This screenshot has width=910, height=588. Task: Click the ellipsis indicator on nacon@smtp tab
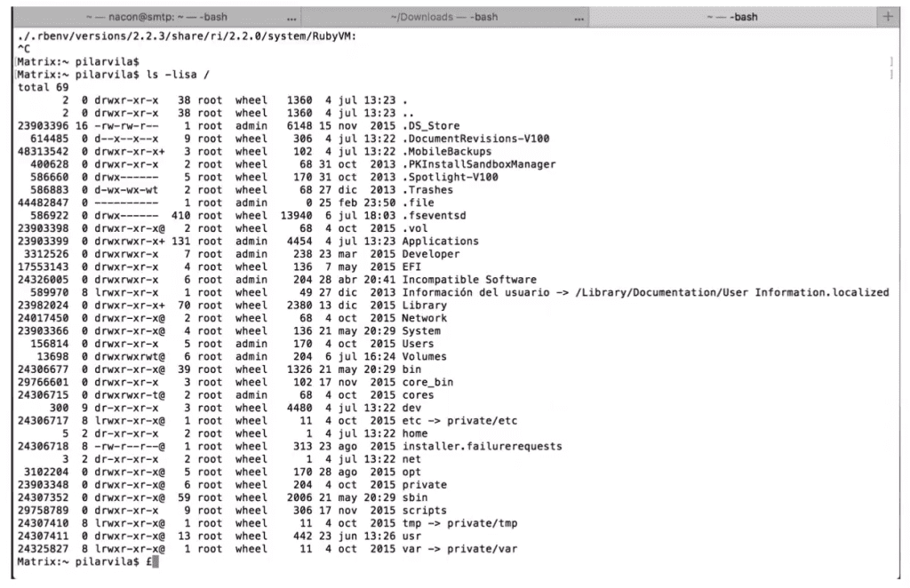(x=291, y=19)
